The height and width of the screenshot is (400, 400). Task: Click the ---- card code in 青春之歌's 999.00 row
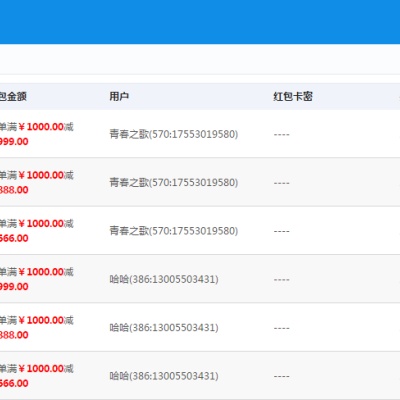point(282,134)
